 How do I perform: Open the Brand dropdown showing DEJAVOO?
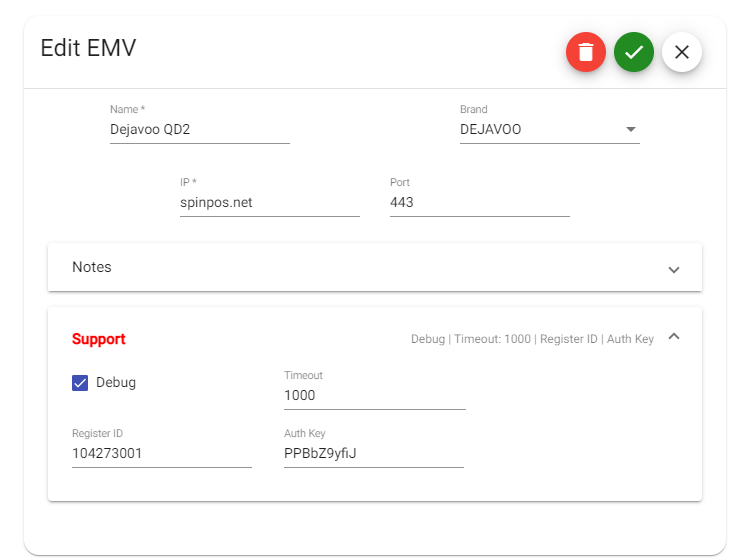click(549, 129)
